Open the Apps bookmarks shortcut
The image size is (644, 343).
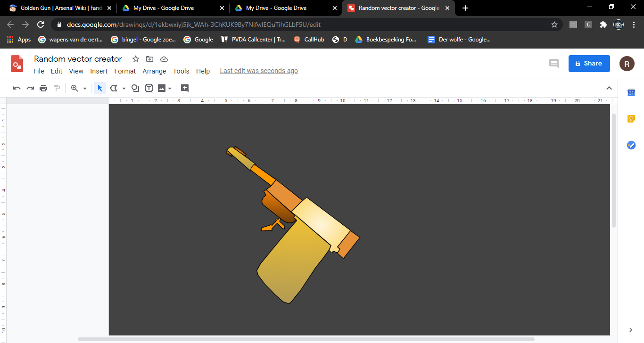click(x=19, y=40)
